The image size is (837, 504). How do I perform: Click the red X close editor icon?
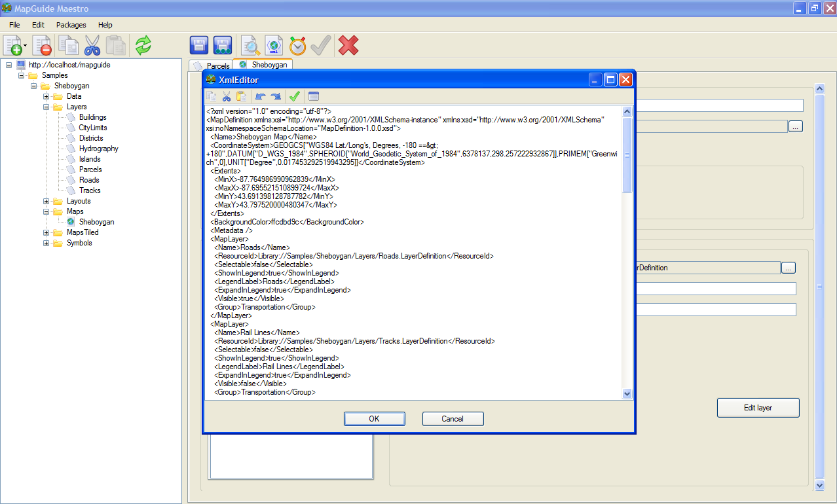(x=348, y=45)
